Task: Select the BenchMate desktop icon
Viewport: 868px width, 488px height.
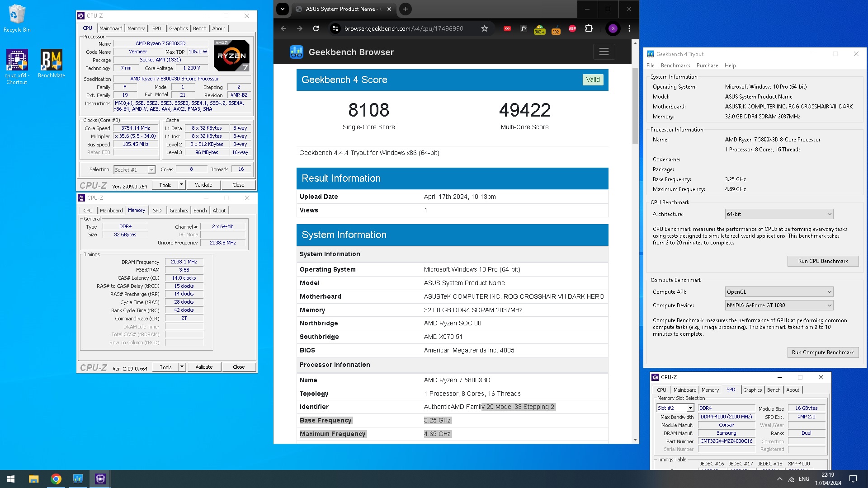Action: point(51,63)
